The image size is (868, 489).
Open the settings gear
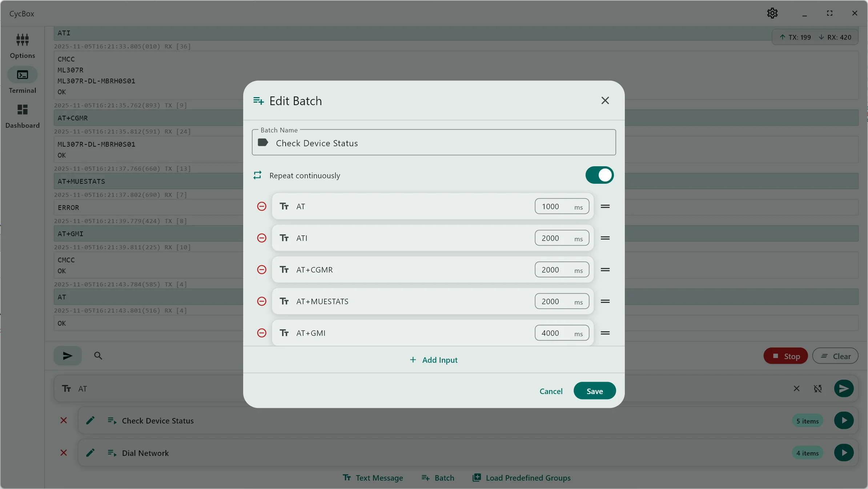772,13
